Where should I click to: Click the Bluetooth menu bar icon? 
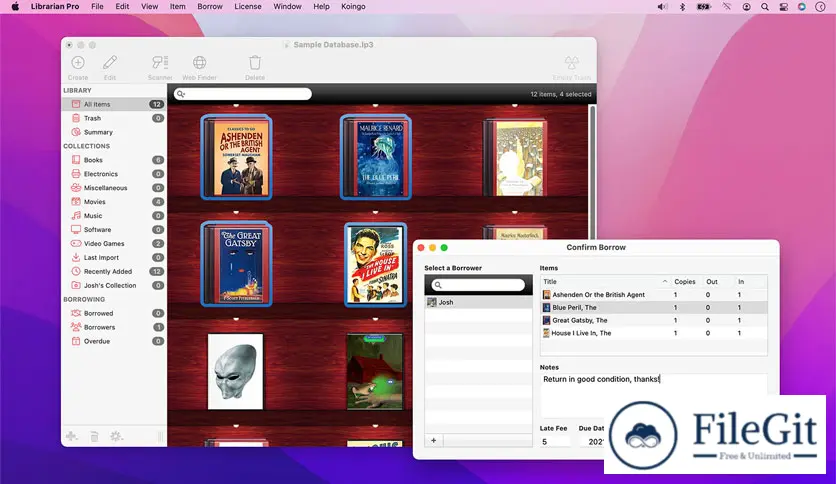682,6
